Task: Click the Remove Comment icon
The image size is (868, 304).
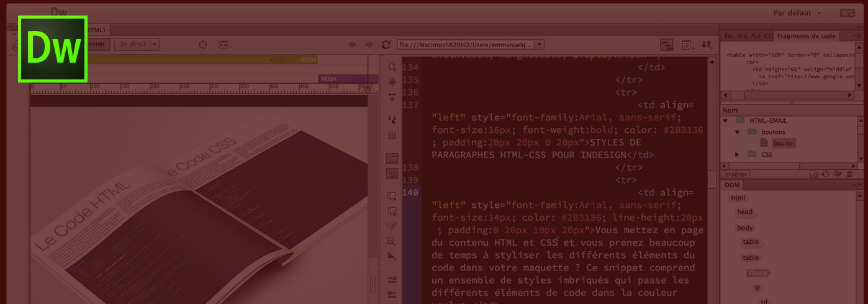Action: tap(392, 211)
